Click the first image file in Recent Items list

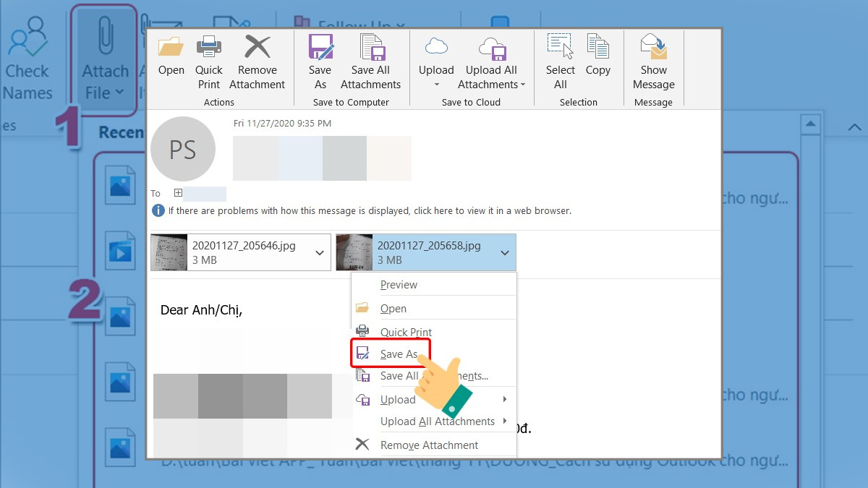120,184
